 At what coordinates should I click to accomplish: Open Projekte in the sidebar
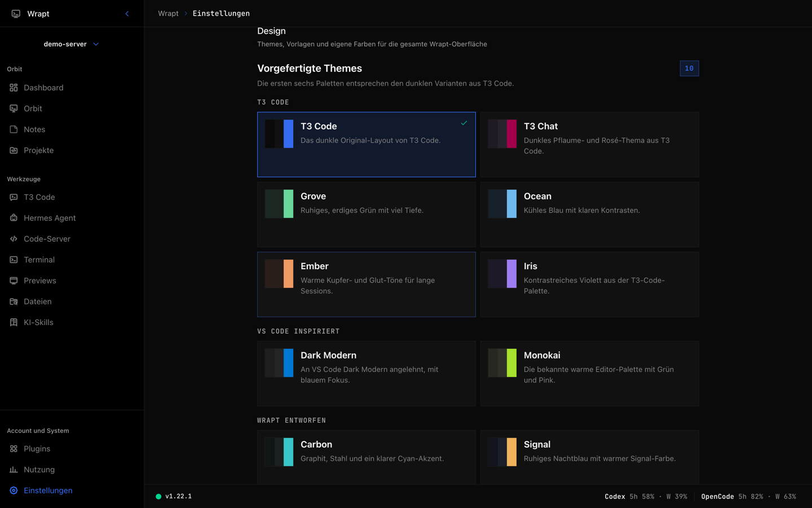coord(72,150)
